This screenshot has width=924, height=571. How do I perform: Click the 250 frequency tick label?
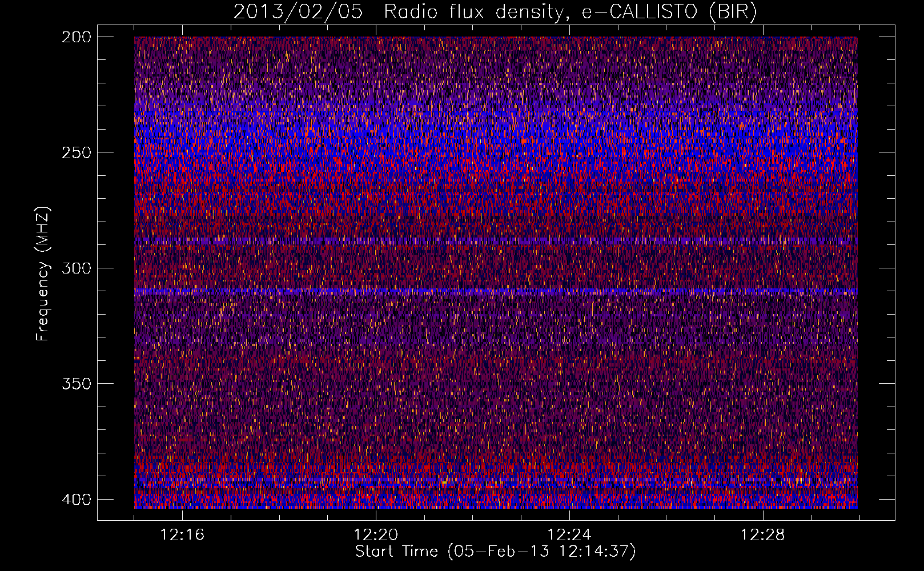[76, 152]
